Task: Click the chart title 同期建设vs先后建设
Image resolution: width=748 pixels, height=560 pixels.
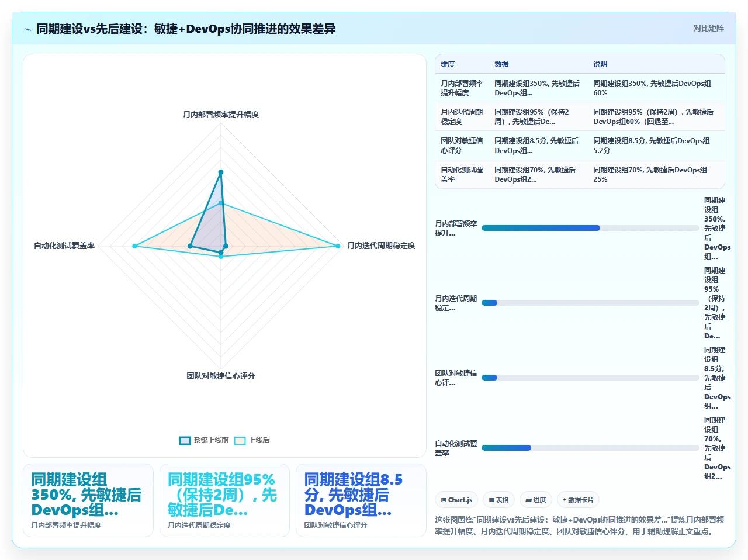Action: pos(186,29)
